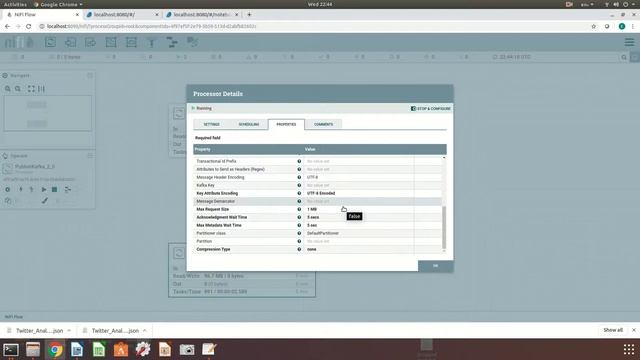Screen dimensions: 640x360
Task: Select the Message Demarcator property row
Action: click(317, 201)
